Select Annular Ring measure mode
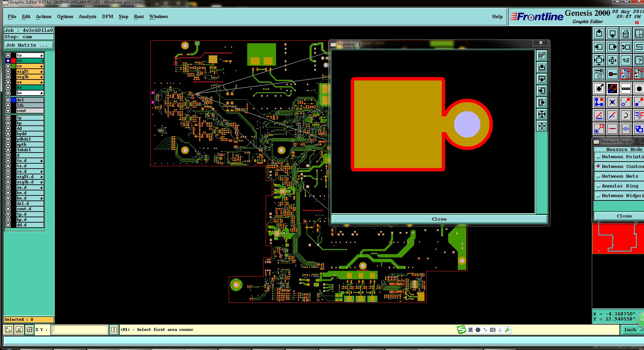The image size is (644, 350). point(619,186)
